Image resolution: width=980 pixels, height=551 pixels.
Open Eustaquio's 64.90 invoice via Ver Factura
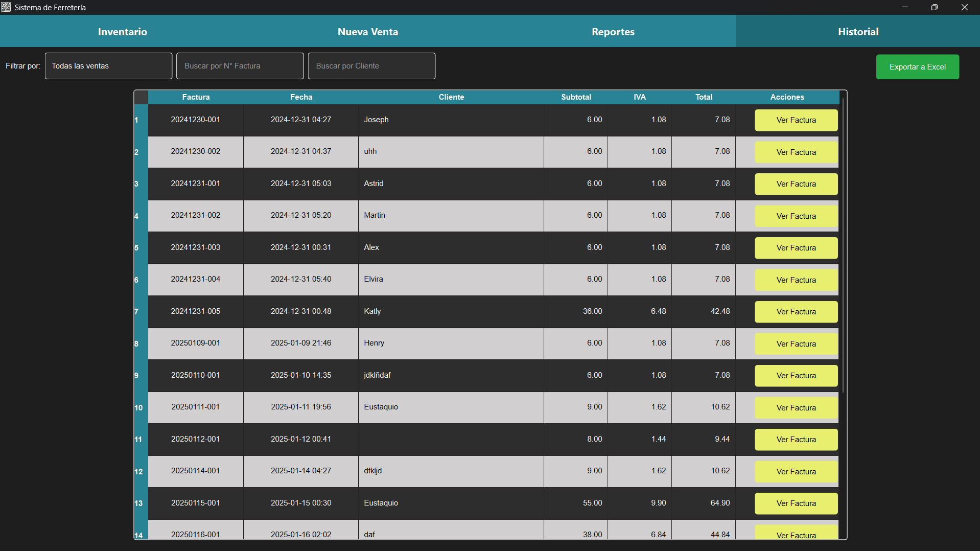tap(796, 503)
